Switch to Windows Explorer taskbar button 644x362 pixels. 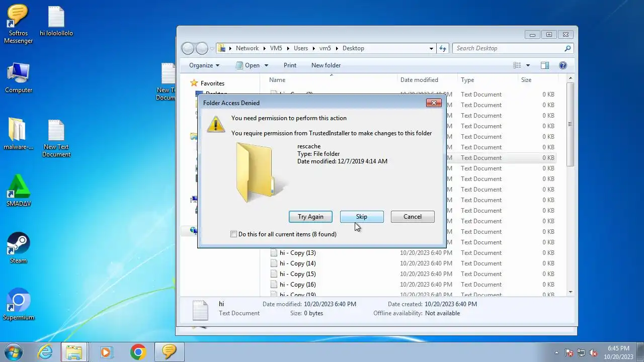(74, 351)
